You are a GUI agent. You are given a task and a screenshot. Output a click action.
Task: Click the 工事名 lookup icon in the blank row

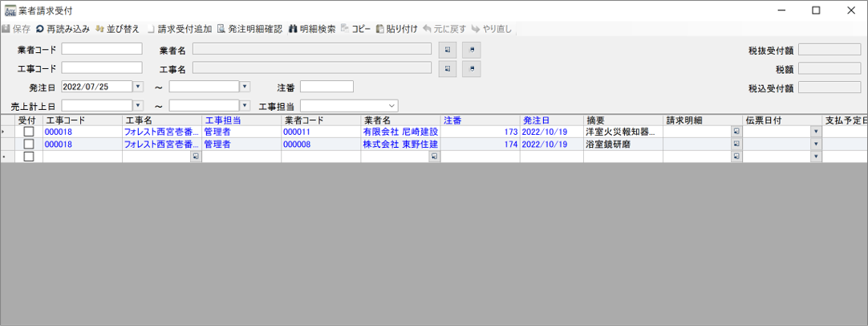pyautogui.click(x=196, y=157)
